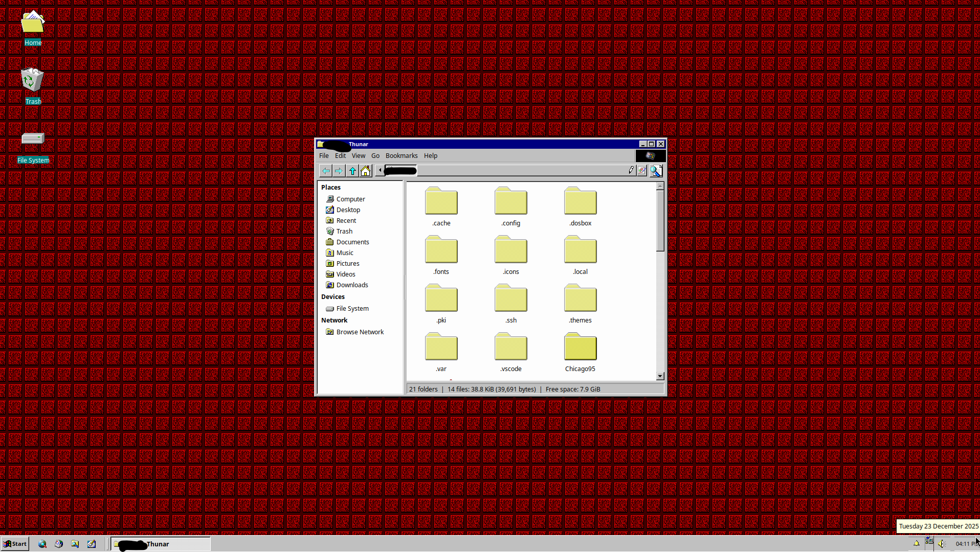
Task: Open the parent folder with the up arrow
Action: point(352,171)
